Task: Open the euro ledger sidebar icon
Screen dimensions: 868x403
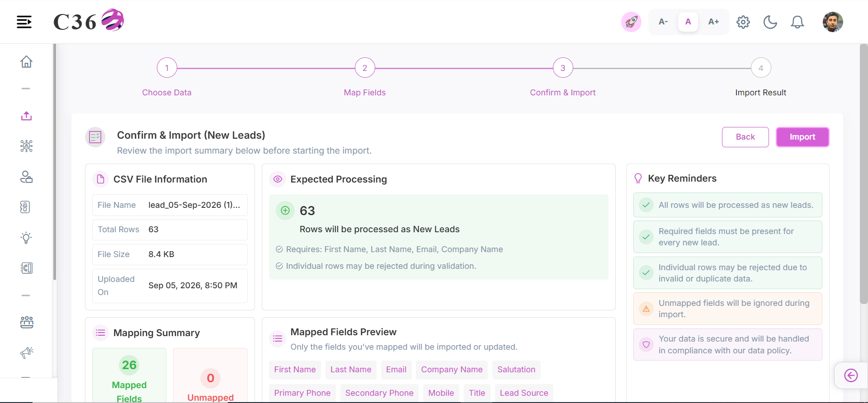Action: click(26, 268)
